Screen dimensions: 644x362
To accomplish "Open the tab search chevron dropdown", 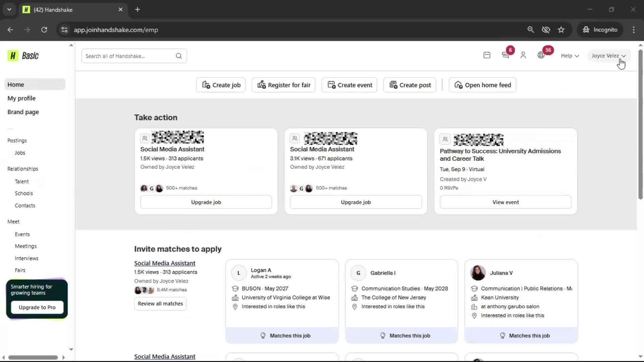I will pos(9,9).
